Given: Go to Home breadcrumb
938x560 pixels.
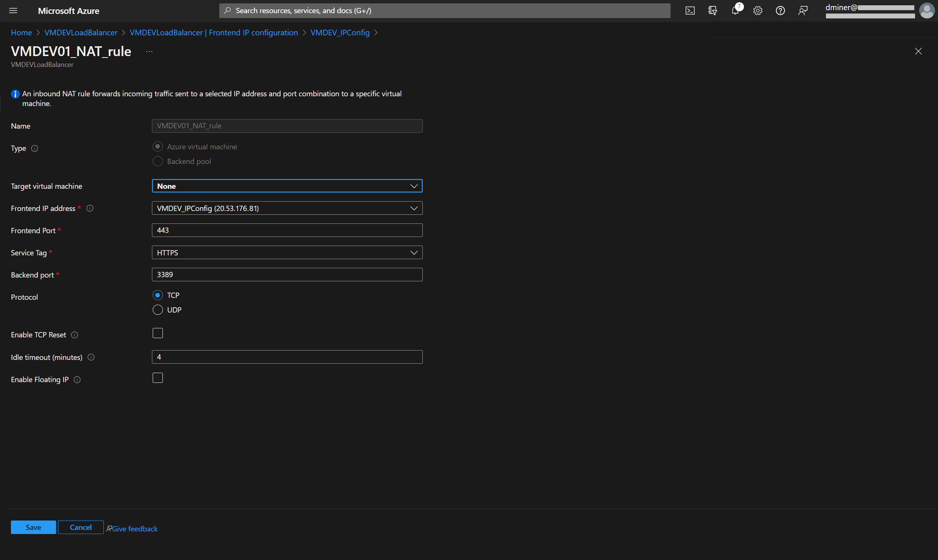Looking at the screenshot, I should pos(21,33).
